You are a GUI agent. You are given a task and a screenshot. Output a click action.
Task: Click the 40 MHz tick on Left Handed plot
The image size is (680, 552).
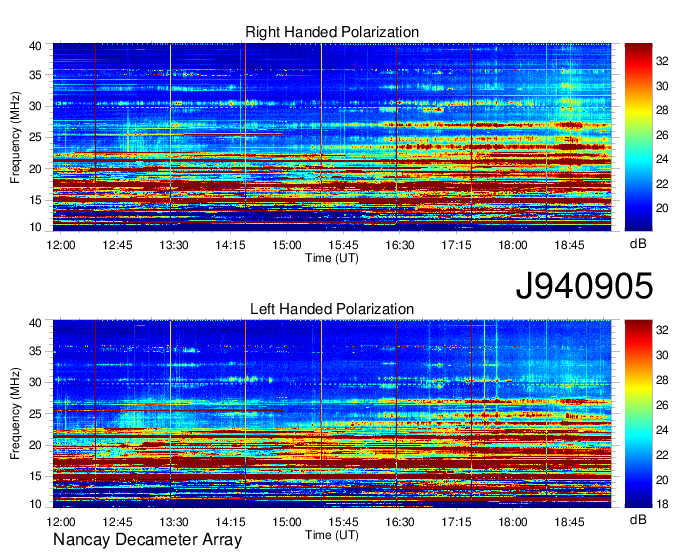[35, 323]
